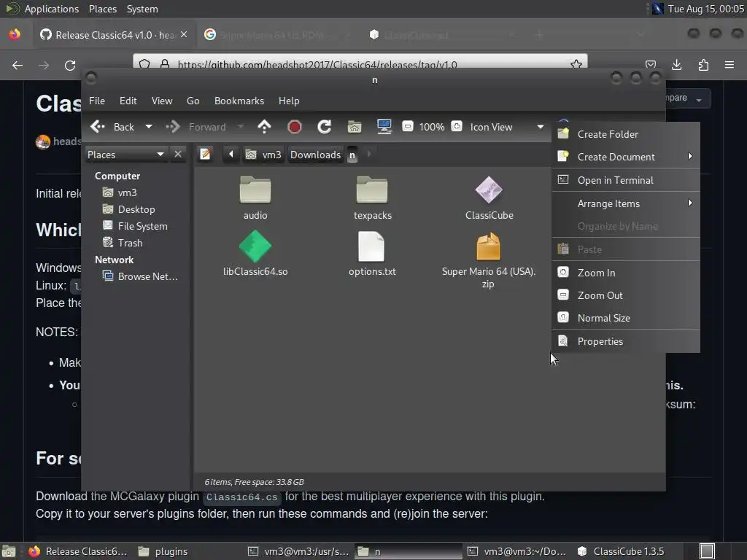Bookmark this page star icon
This screenshot has height=560, width=747.
coord(576,64)
